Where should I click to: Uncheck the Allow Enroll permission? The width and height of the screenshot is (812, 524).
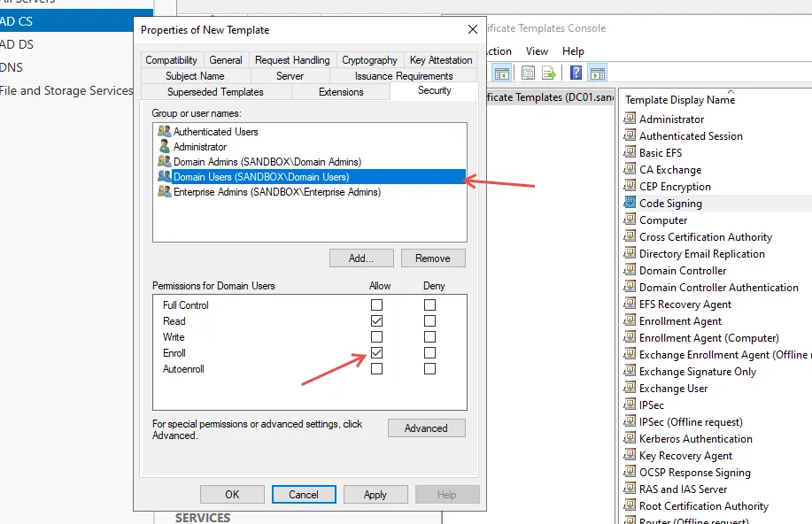[377, 353]
